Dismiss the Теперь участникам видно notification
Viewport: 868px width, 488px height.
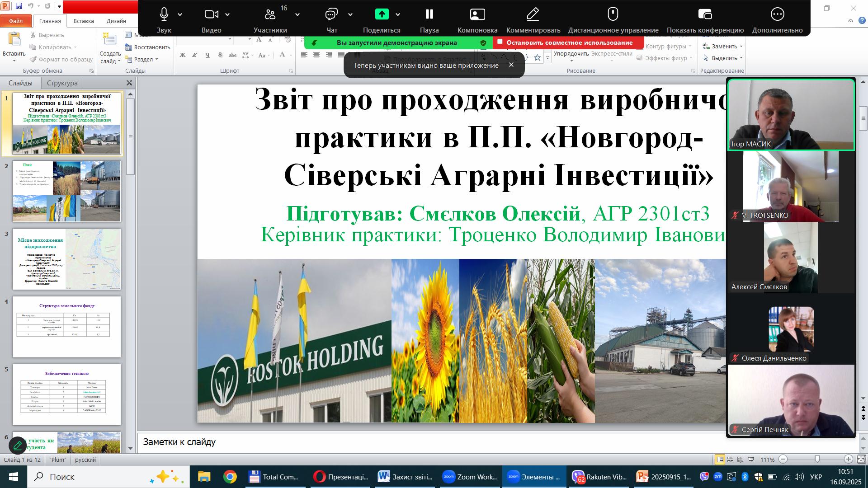pos(511,65)
